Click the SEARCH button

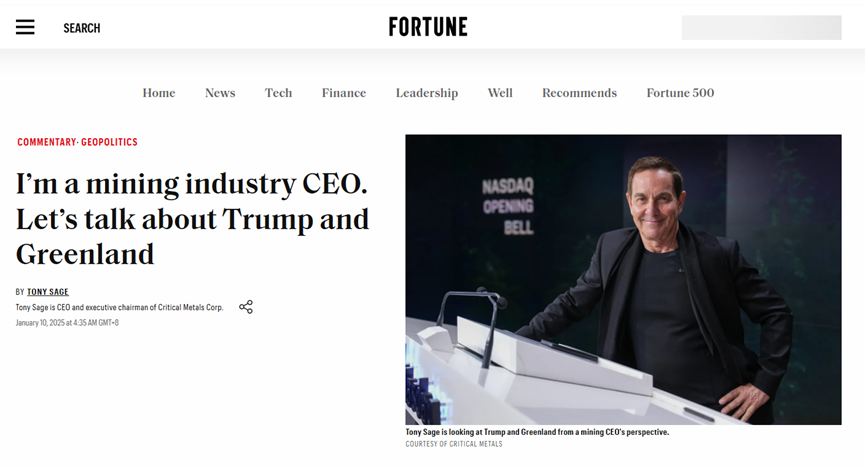click(x=81, y=28)
